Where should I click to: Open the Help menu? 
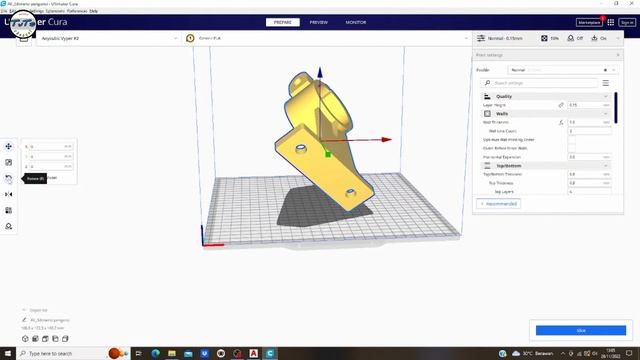pyautogui.click(x=94, y=11)
